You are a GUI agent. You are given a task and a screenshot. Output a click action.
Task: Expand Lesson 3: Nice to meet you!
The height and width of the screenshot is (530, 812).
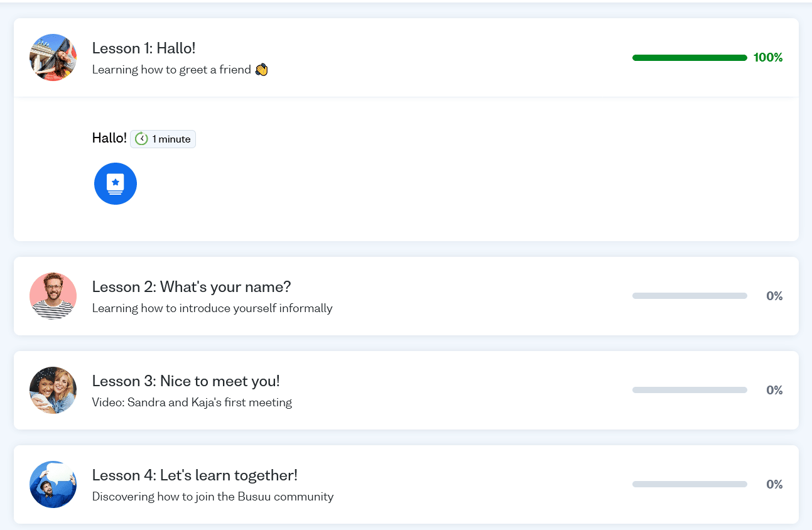point(185,381)
